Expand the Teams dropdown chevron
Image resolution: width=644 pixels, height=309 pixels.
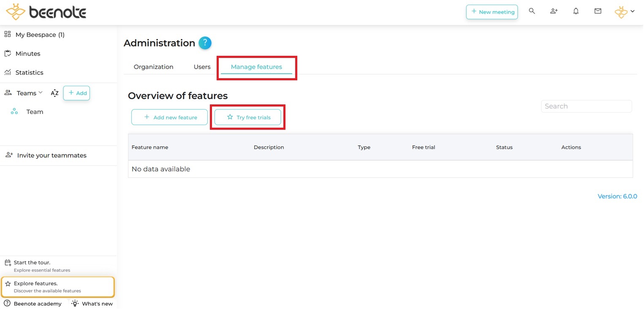[x=41, y=93]
